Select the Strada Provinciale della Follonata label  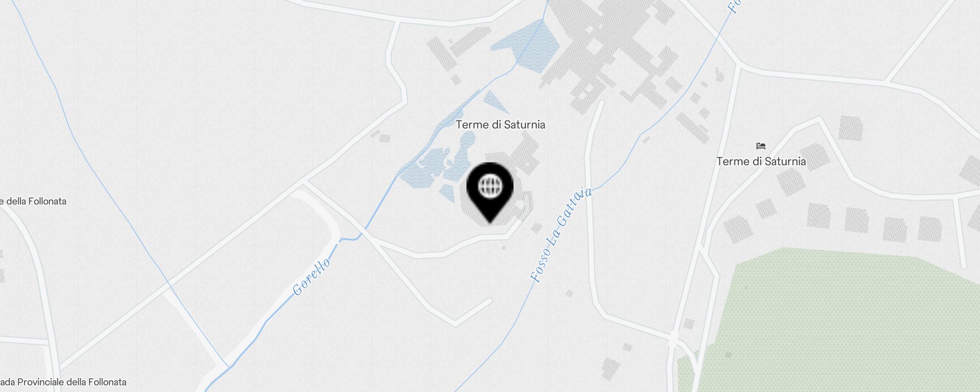click(x=63, y=382)
